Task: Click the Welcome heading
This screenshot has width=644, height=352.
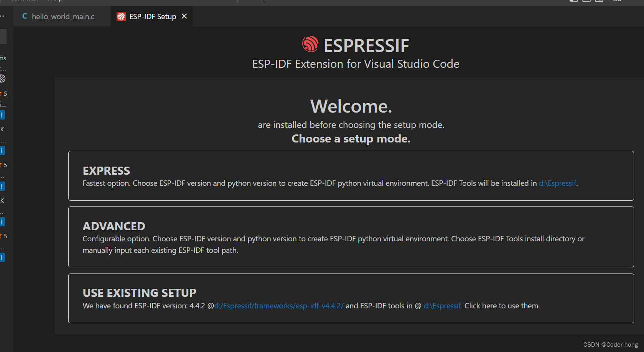Action: (x=351, y=106)
